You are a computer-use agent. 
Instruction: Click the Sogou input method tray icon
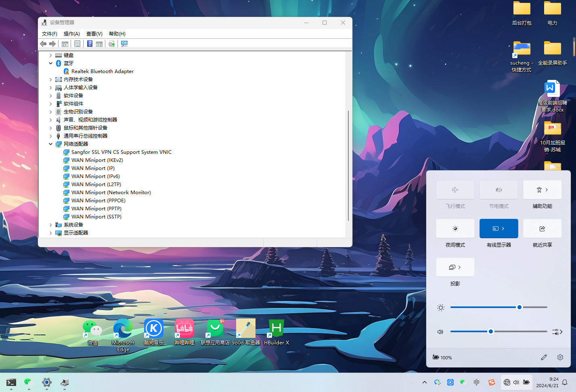tap(492, 382)
